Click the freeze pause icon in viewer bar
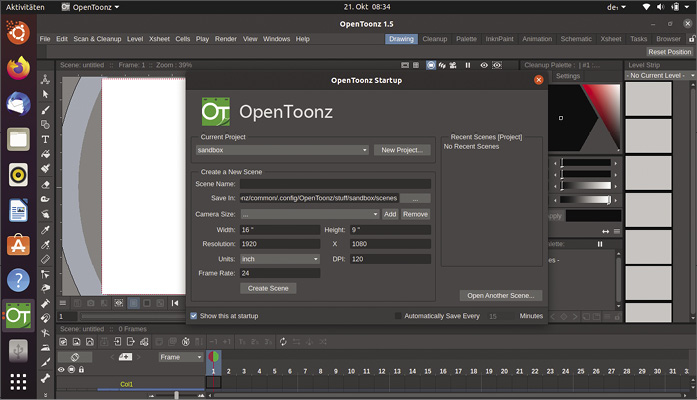Image resolution: width=697 pixels, height=400 pixels. coord(468,65)
